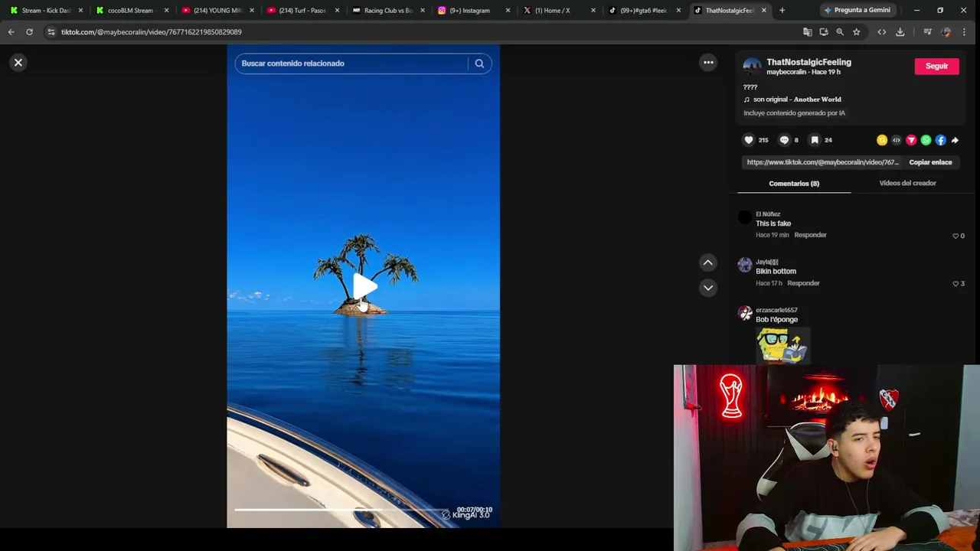The width and height of the screenshot is (980, 551).
Task: Click the translate page icon
Action: [x=807, y=32]
